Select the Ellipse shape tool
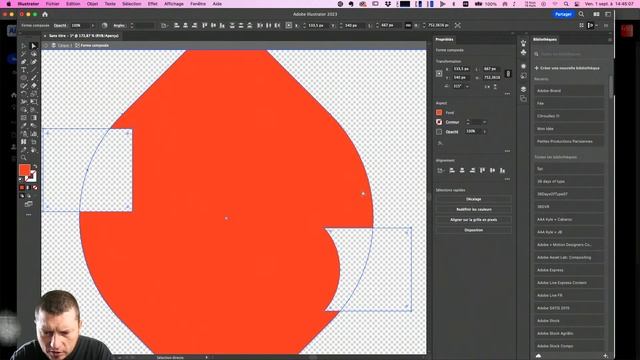Screen dimensions: 640x360 click(24, 78)
